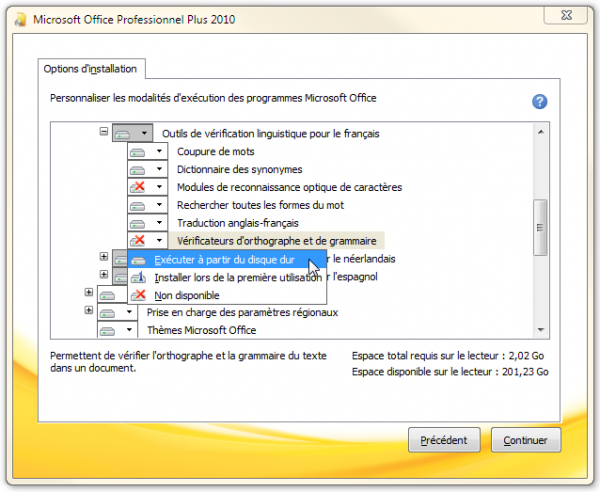
Task: Select Dictionnaire des synonymes tree item
Action: point(240,169)
